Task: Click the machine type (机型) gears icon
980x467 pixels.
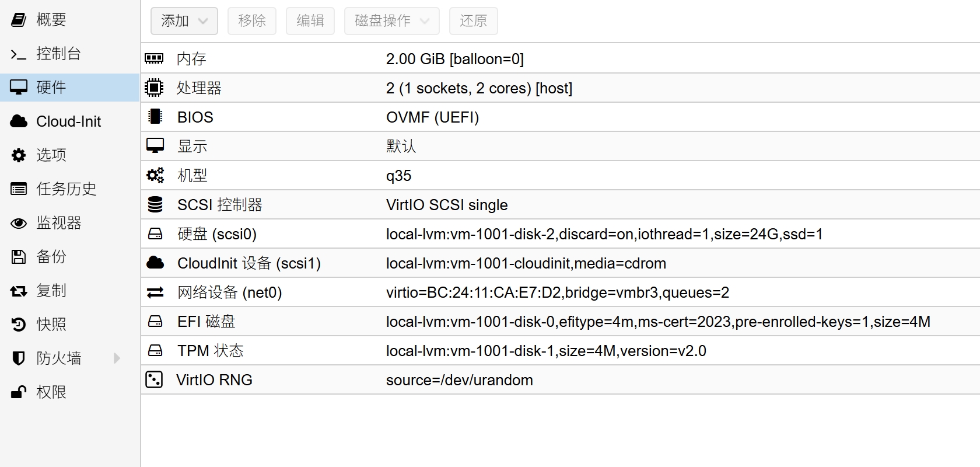Action: point(155,175)
